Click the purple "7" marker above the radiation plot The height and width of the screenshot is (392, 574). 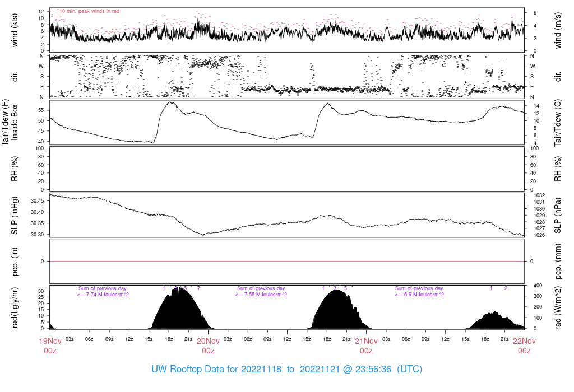point(199,288)
